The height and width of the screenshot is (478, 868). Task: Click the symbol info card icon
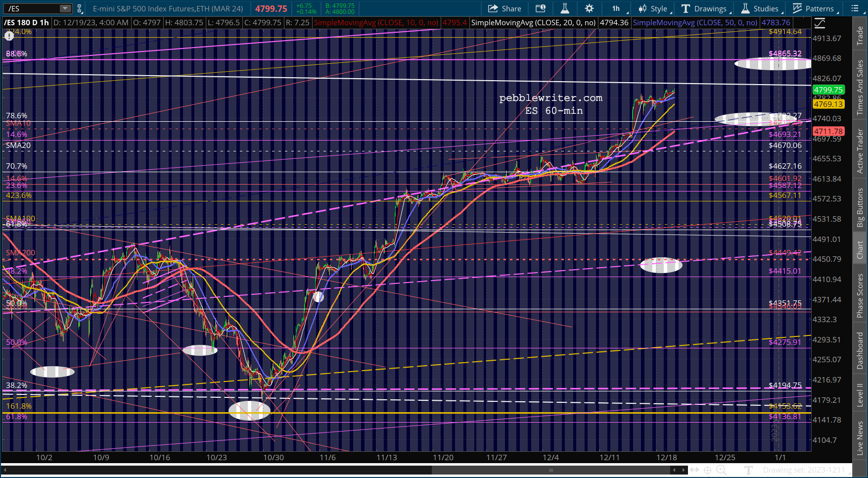click(541, 8)
